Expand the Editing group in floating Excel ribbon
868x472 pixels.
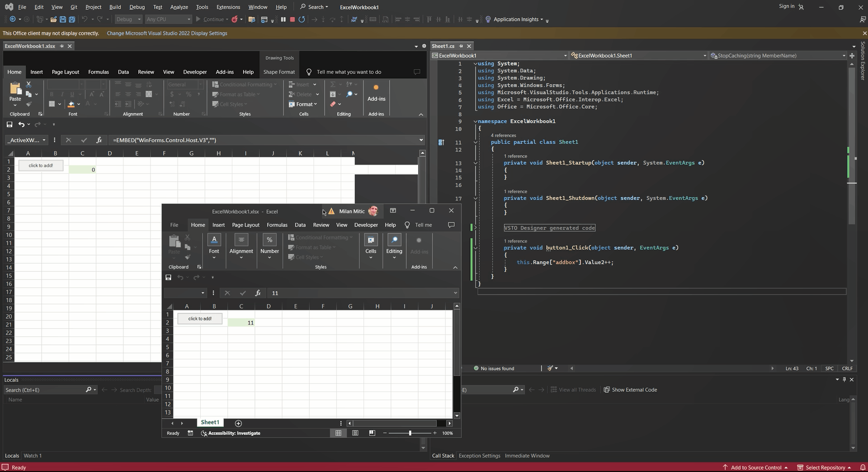[394, 247]
